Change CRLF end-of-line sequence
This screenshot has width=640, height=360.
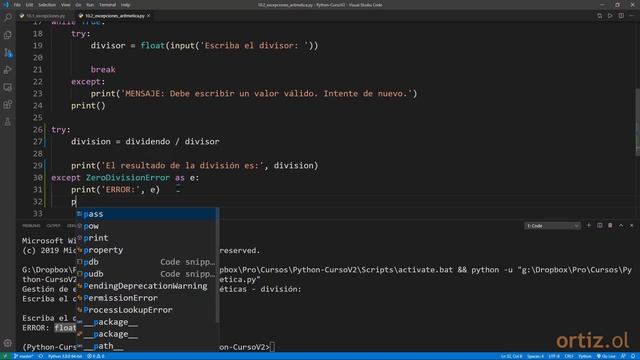(x=569, y=356)
